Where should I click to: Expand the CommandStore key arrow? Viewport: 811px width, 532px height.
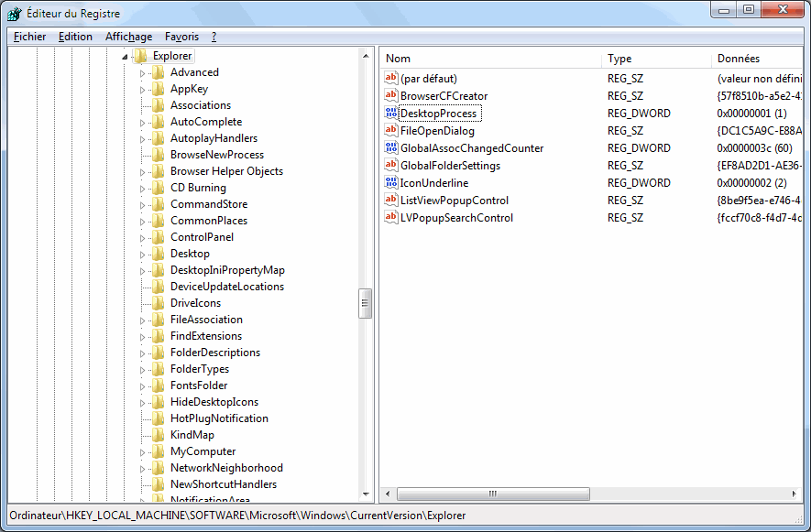click(142, 205)
